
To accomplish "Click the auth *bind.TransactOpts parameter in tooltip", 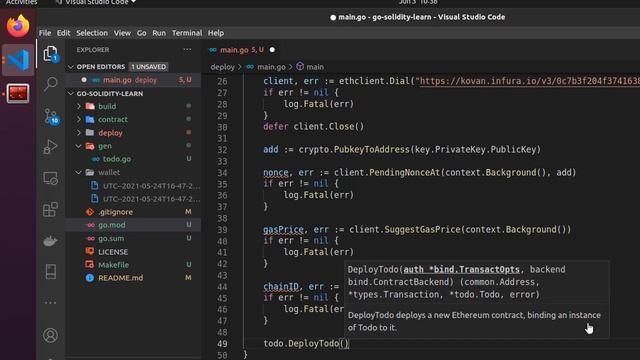I will tap(461, 269).
